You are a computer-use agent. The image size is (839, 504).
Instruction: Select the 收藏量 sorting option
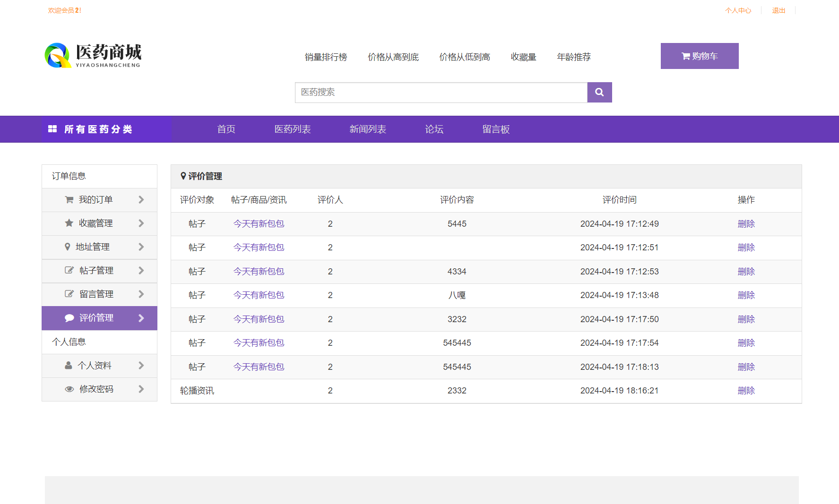(523, 57)
